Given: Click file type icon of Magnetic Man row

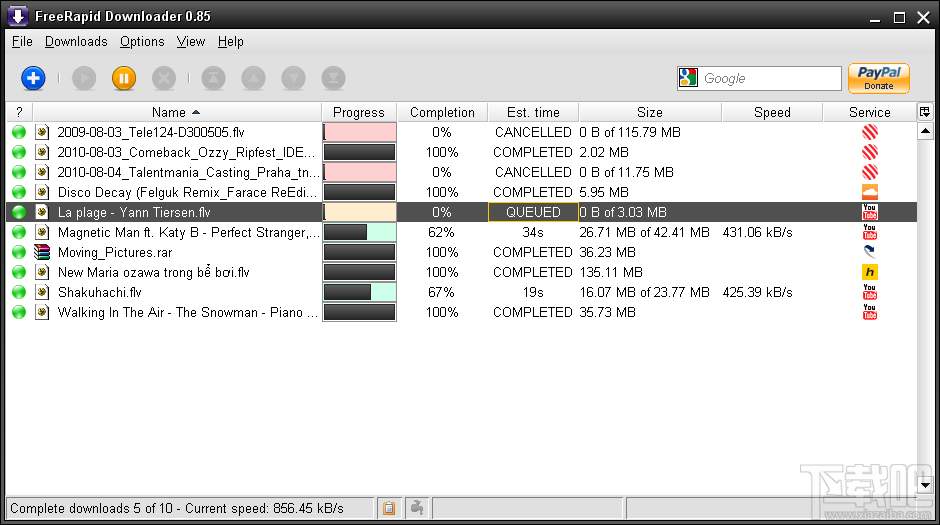Looking at the screenshot, I should click(x=42, y=232).
